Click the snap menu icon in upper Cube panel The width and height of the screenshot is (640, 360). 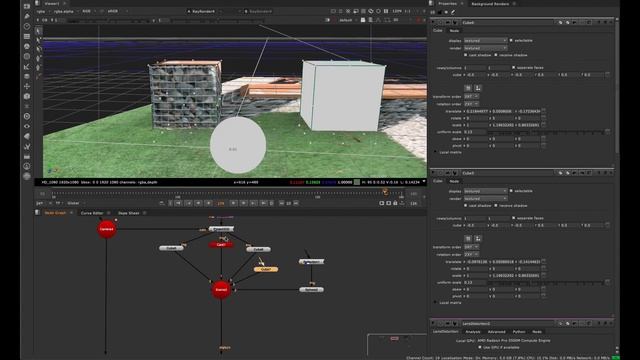tap(478, 88)
